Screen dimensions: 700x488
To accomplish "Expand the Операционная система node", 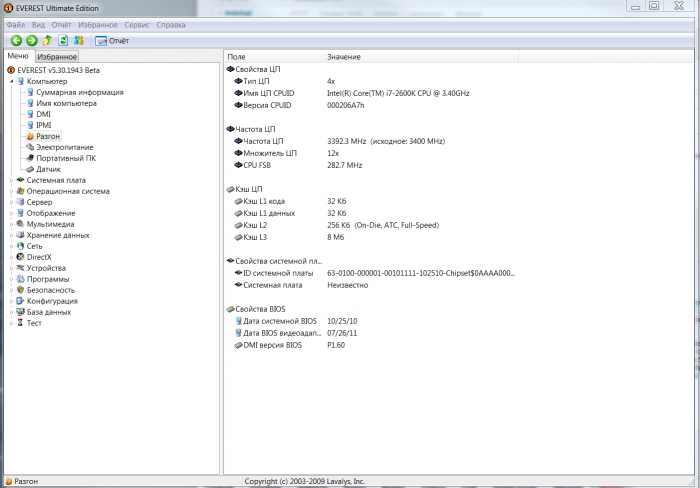I will click(12, 191).
